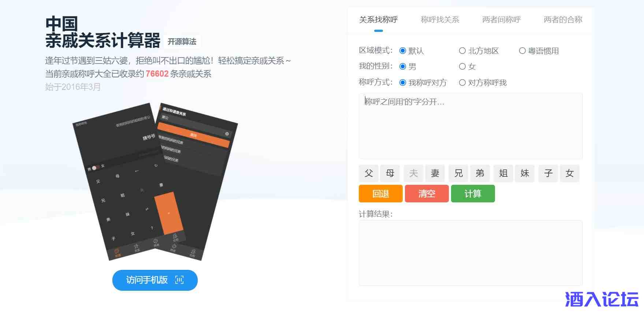Click the QR scan icon on 访问手机版
The image size is (644, 312).
(179, 280)
